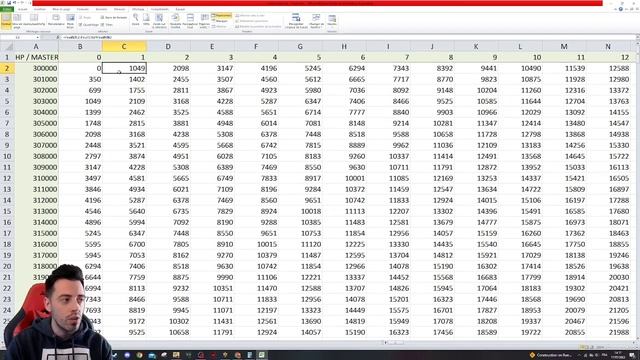Open the Name Box dropdown arrow
640x360 pixels.
coord(38,37)
